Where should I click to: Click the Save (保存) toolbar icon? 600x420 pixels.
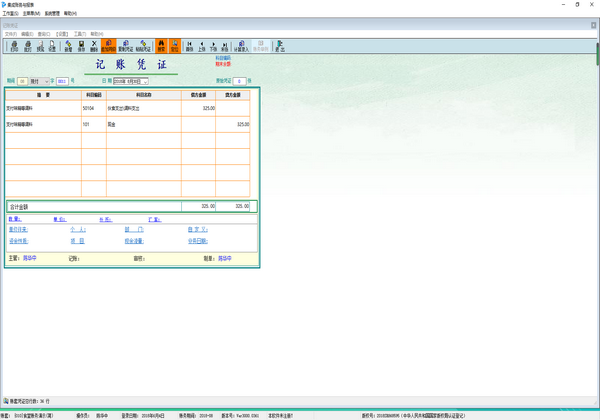click(x=81, y=46)
